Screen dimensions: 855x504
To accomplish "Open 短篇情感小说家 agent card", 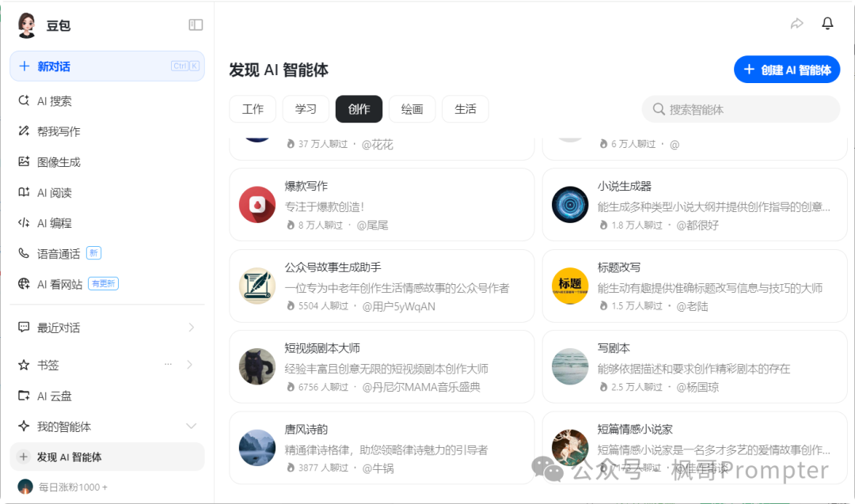I will [694, 448].
